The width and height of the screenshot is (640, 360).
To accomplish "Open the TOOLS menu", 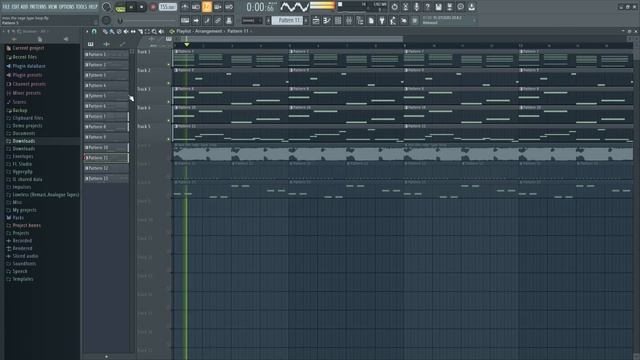I will (x=82, y=7).
